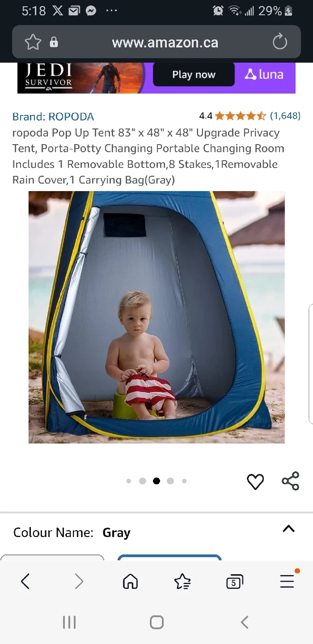Tap Play now on Luna banner
This screenshot has width=313, height=644.
[194, 75]
